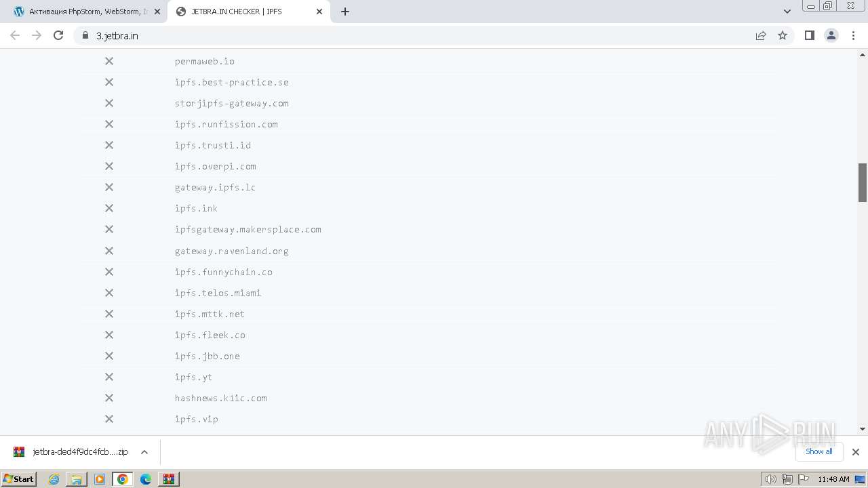Close the downloads bar

(855, 452)
